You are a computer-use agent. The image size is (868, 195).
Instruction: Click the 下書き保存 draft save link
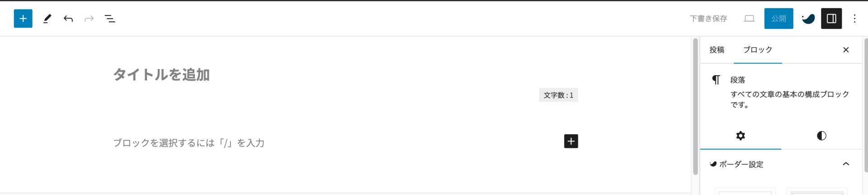[x=708, y=19]
